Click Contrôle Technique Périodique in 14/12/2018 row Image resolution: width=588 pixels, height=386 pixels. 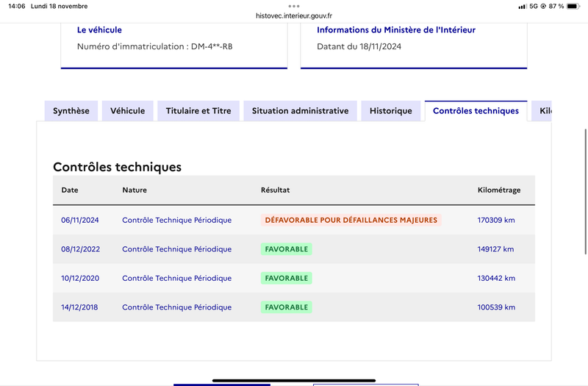176,307
